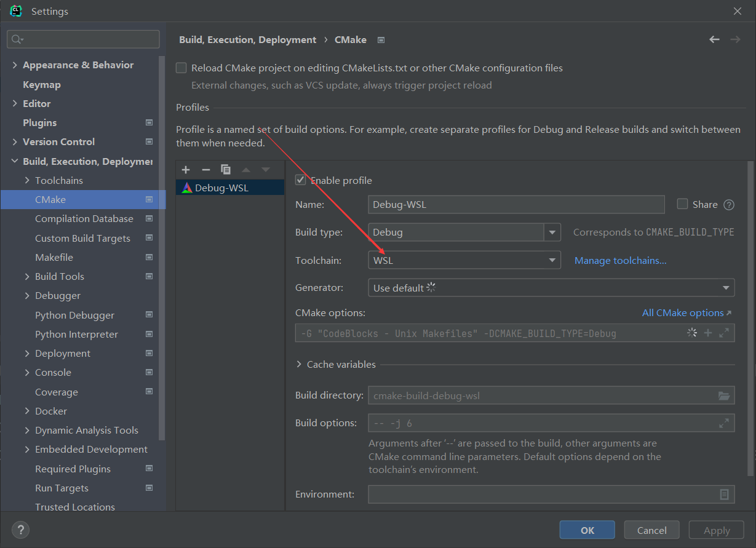
Task: Expand Cache variables section
Action: [300, 365]
